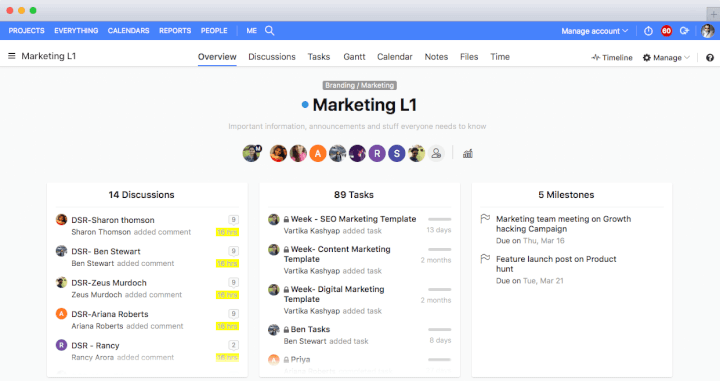Click lock icon on Ben Tasks

click(x=286, y=329)
